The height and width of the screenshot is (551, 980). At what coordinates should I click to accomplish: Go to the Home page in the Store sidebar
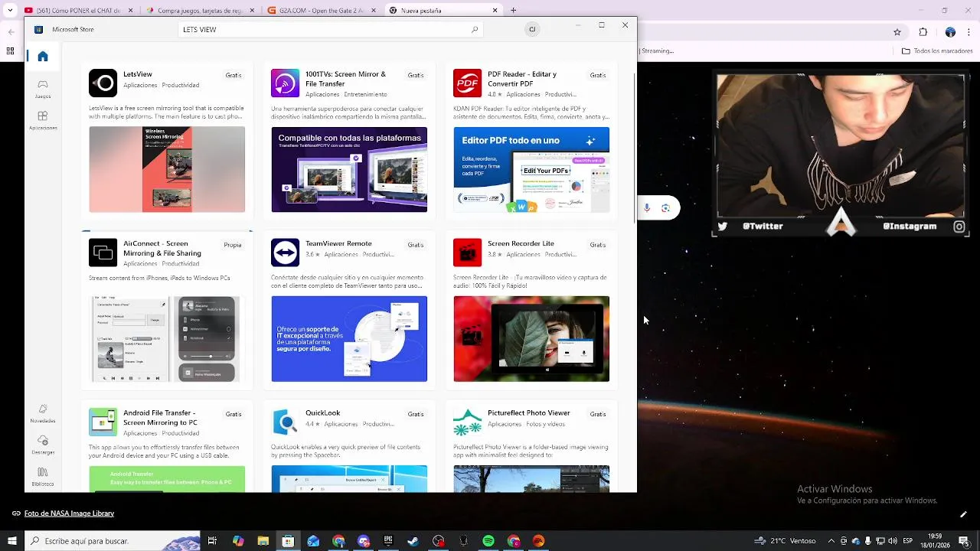[x=43, y=57]
